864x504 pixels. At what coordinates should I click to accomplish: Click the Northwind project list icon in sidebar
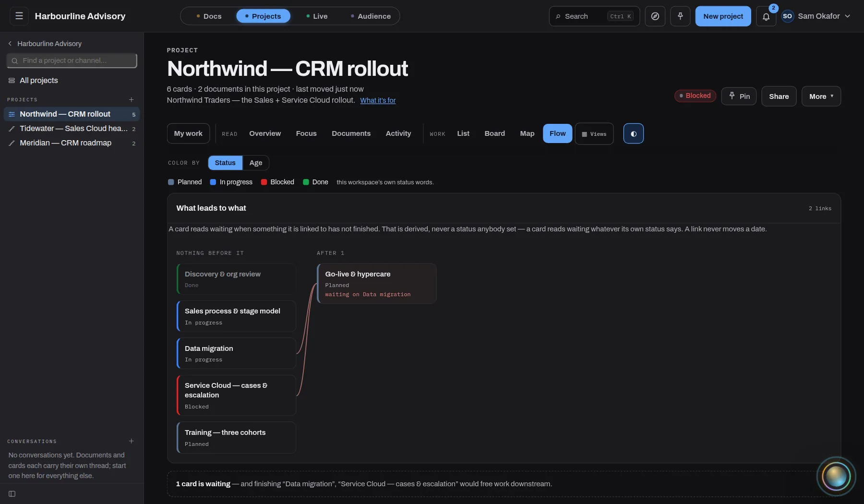tap(12, 114)
